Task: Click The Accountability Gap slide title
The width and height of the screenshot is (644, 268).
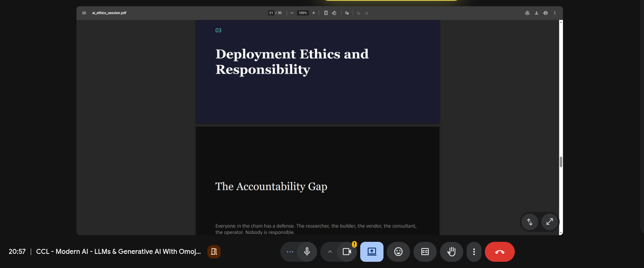Action: pos(271,187)
